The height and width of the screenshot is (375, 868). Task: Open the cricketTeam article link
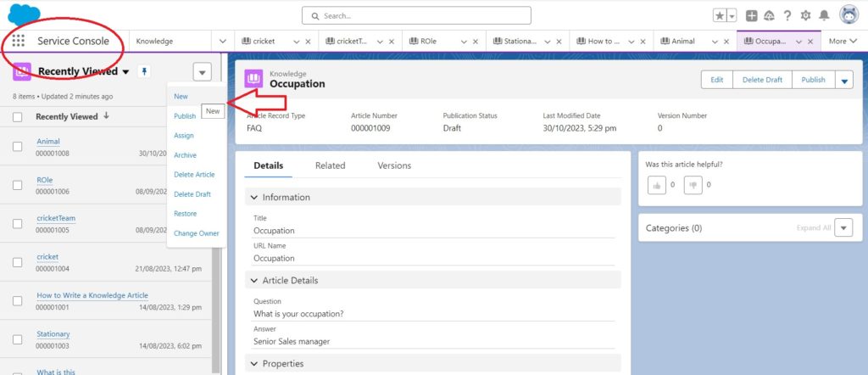56,218
